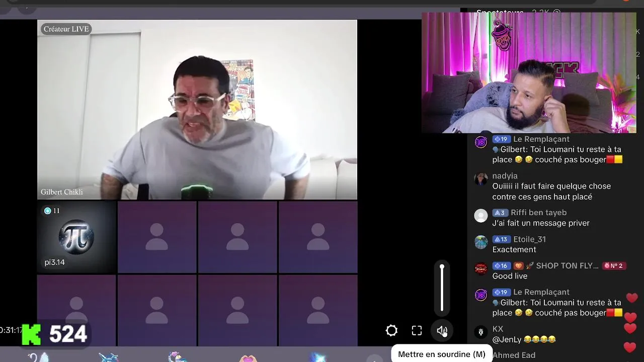Screen dimensions: 644x362
Task: Open nadyia's profile from her username
Action: [x=505, y=176]
